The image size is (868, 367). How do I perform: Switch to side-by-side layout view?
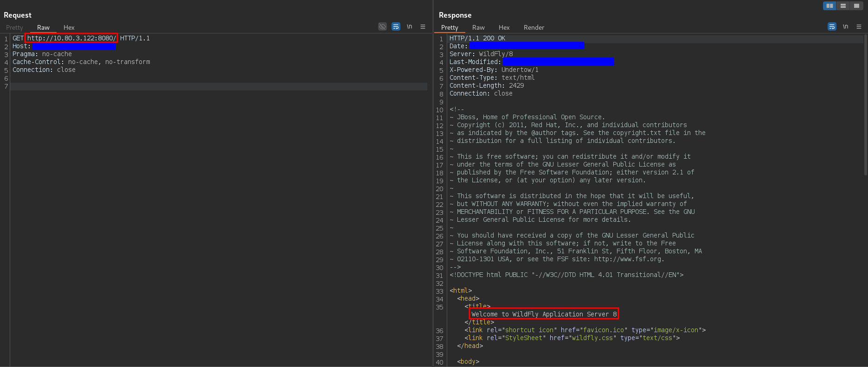click(x=829, y=6)
